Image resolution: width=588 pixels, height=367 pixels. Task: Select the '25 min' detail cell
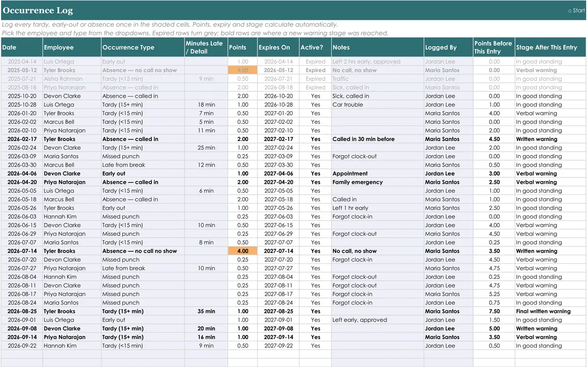pos(206,147)
